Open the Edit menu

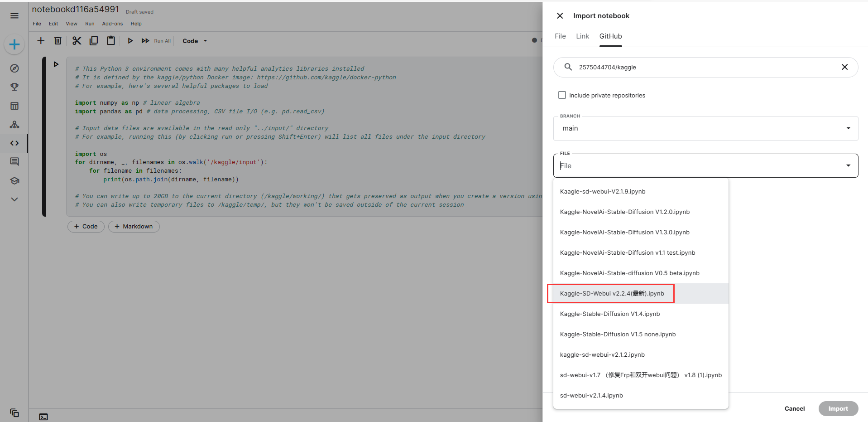click(x=53, y=24)
